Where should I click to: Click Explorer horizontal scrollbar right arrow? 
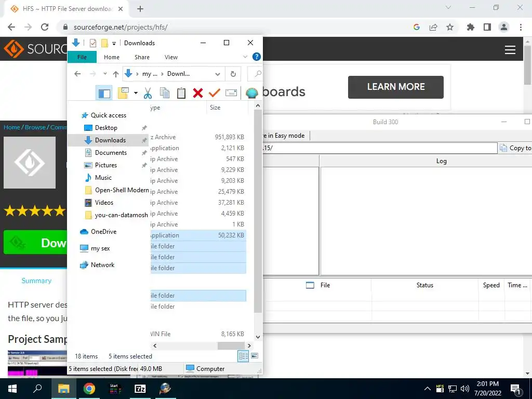(249, 345)
